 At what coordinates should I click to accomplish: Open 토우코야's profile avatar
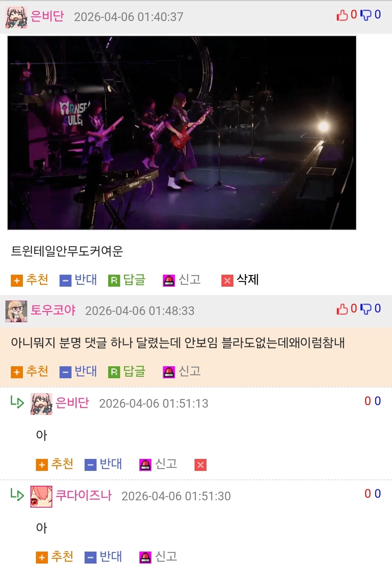click(16, 311)
